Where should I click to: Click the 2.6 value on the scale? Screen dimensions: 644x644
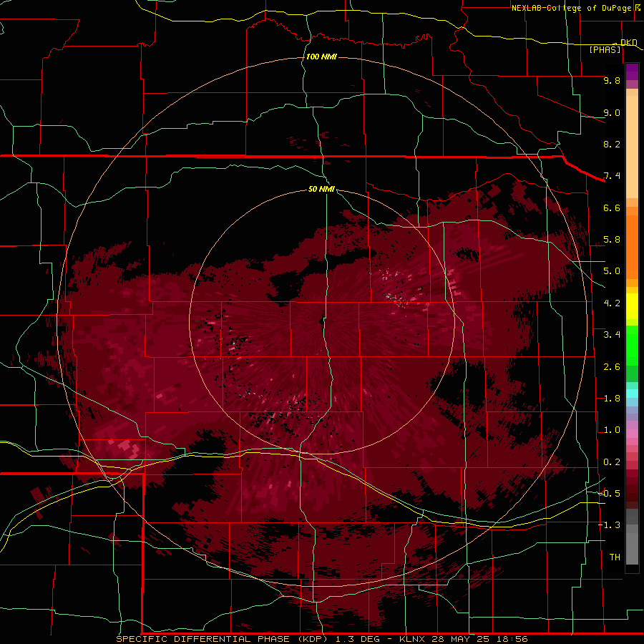[x=612, y=367]
